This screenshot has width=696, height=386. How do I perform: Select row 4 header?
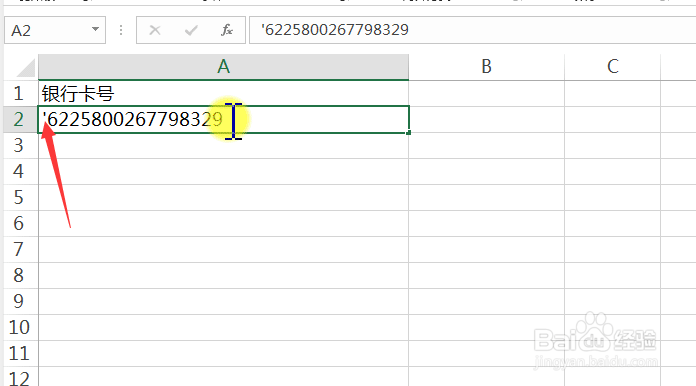point(20,171)
